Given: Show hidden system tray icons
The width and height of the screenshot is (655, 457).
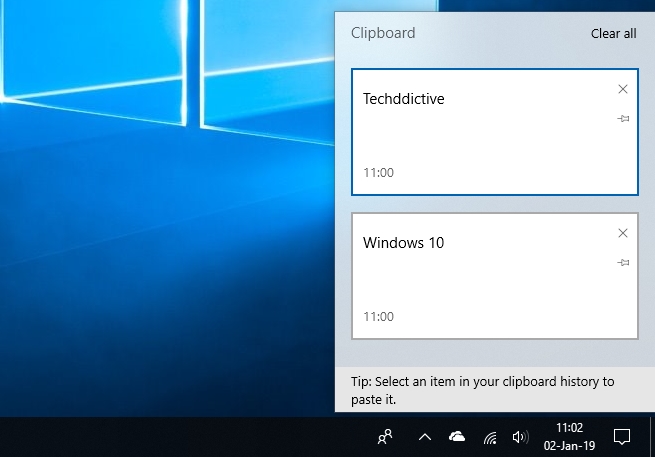Looking at the screenshot, I should (x=424, y=437).
